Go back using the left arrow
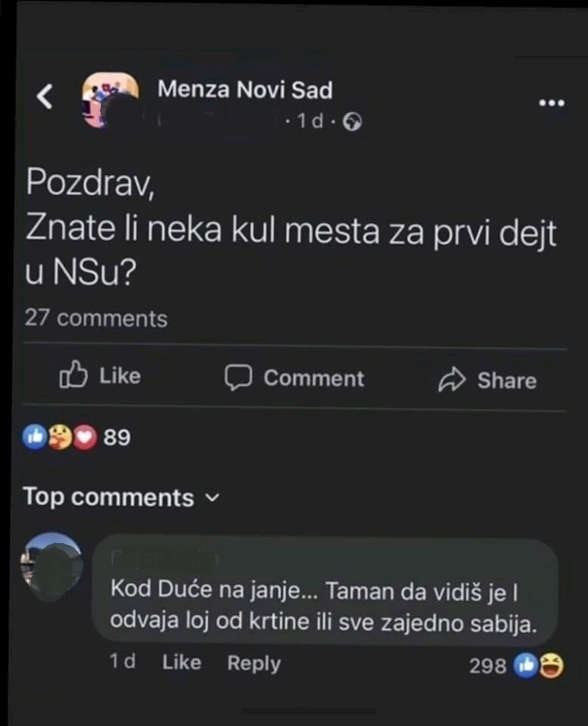The width and height of the screenshot is (588, 726). (45, 96)
